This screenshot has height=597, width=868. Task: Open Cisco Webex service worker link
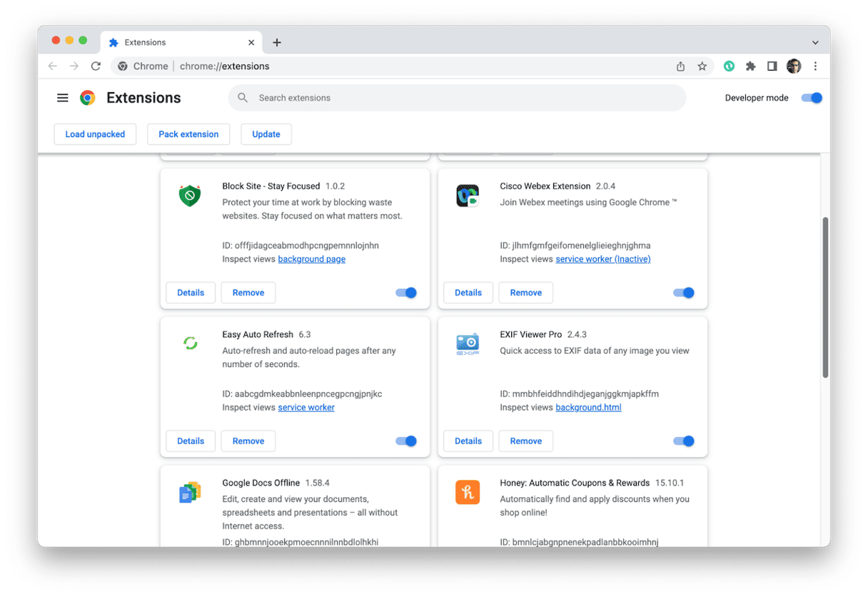[603, 259]
